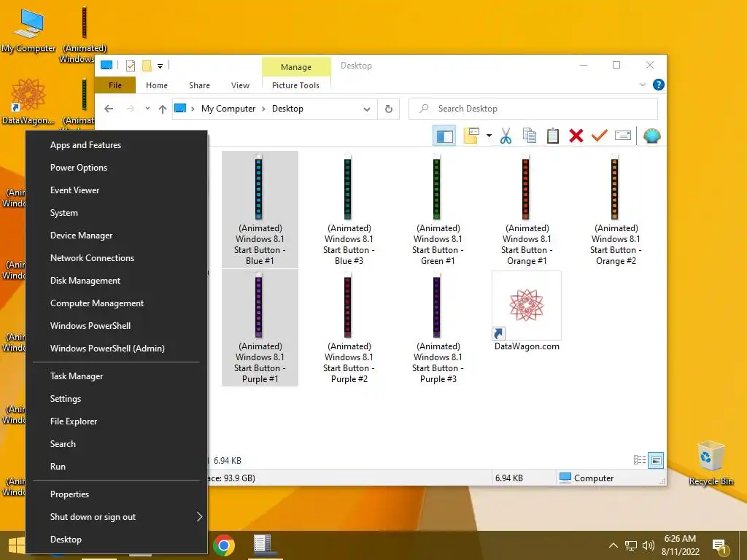The width and height of the screenshot is (747, 560).
Task: Select the Blue #1 Start Button file
Action: [260, 209]
